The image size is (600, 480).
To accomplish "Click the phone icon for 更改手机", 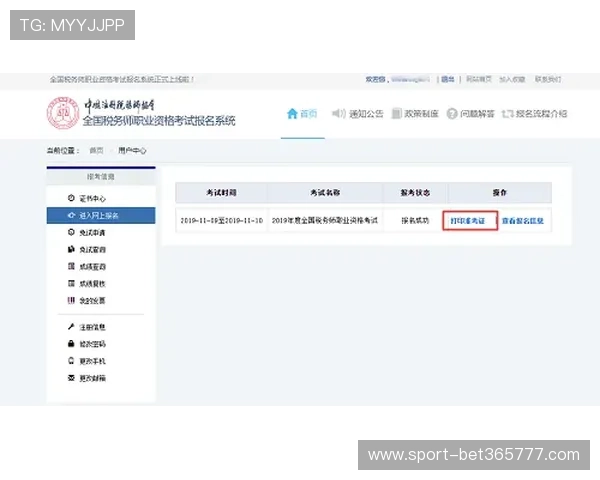I will tap(71, 361).
